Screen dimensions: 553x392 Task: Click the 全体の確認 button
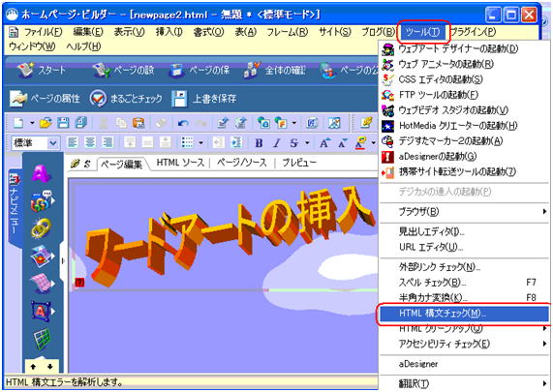click(x=274, y=70)
